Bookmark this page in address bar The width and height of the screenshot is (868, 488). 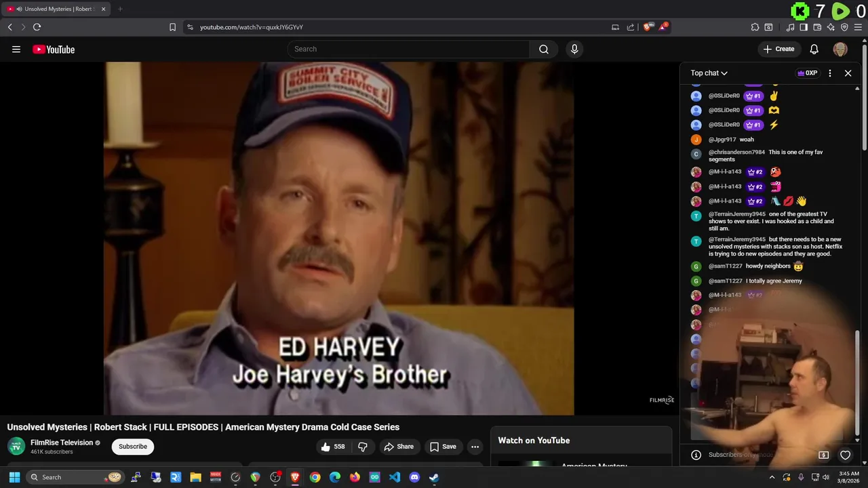click(172, 27)
